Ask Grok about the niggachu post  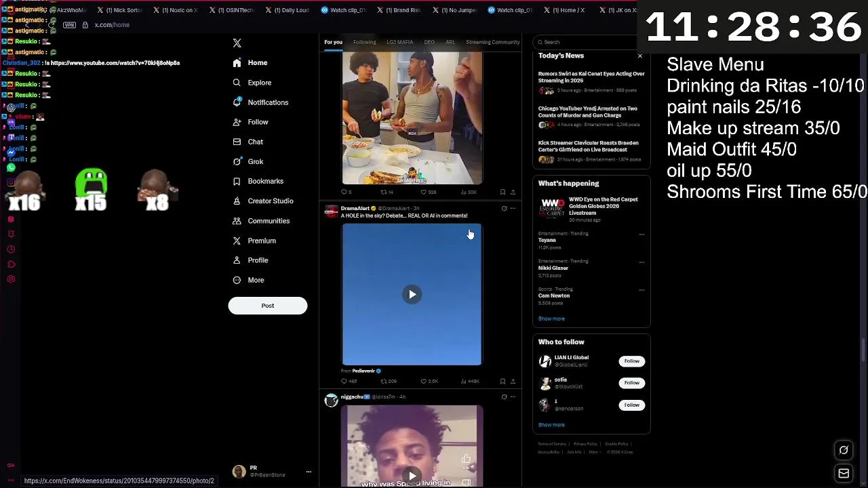[504, 396]
